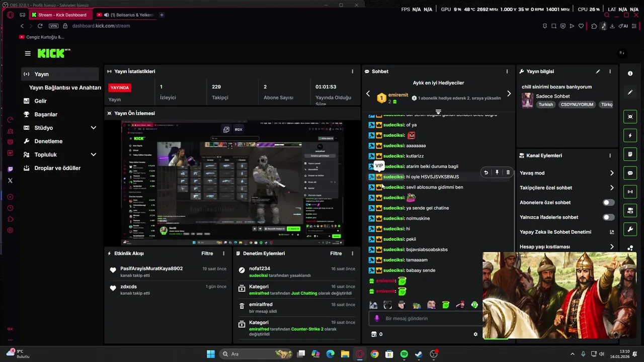The height and width of the screenshot is (362, 644).
Task: Click the KICK logo
Action: (53, 53)
